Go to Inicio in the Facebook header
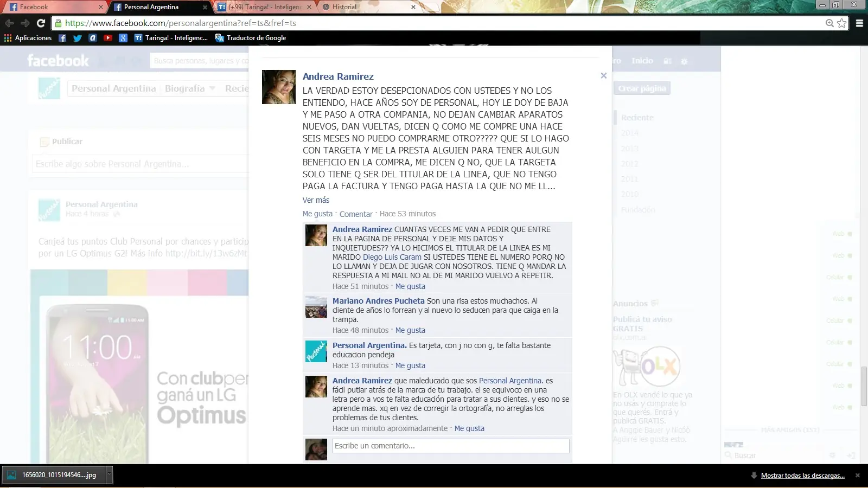The width and height of the screenshot is (868, 488). pyautogui.click(x=642, y=61)
